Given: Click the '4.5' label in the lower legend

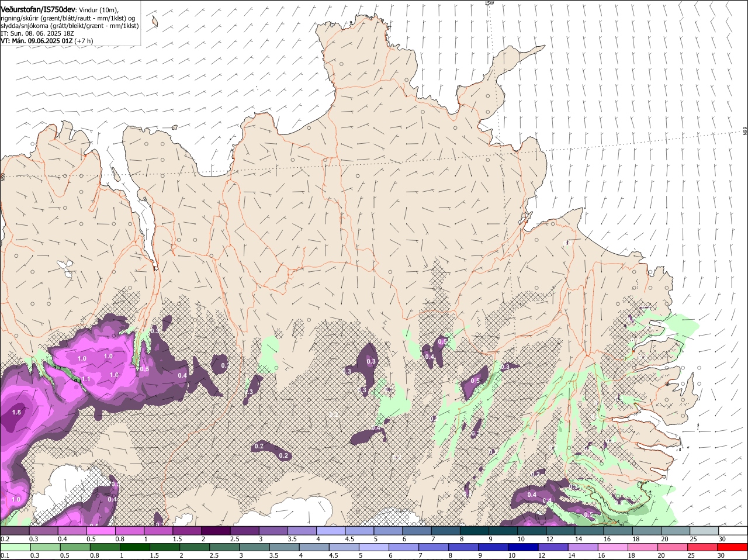Looking at the screenshot, I should click(334, 555).
